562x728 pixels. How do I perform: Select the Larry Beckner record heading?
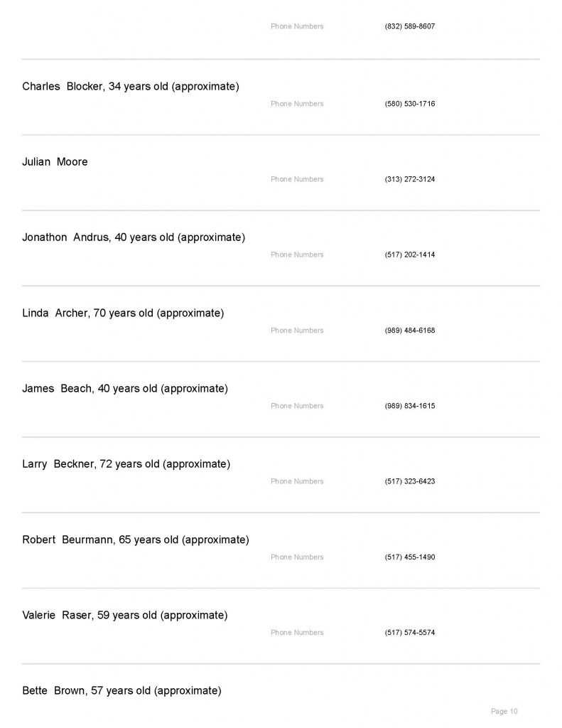126,464
